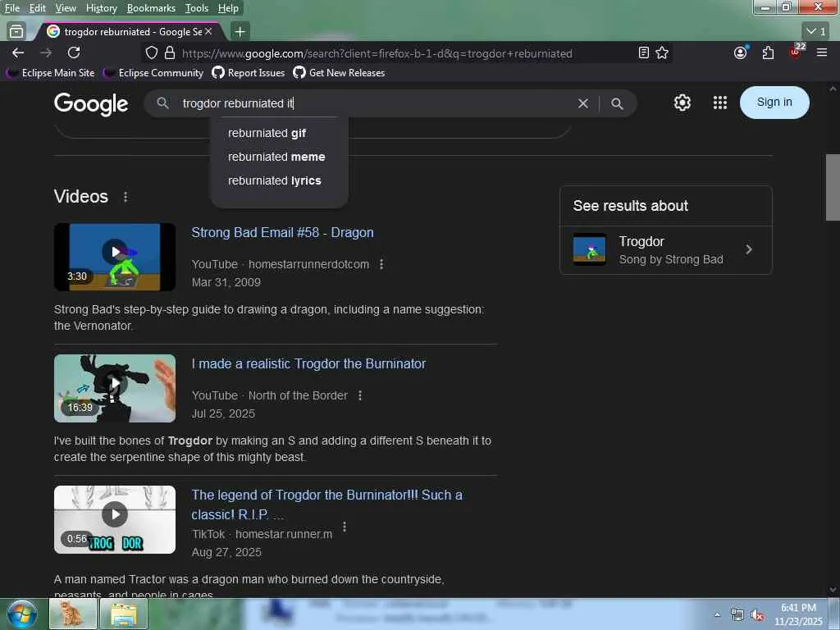The width and height of the screenshot is (840, 630).
Task: Open options for homestarrunnerdotcom result
Action: point(381,264)
